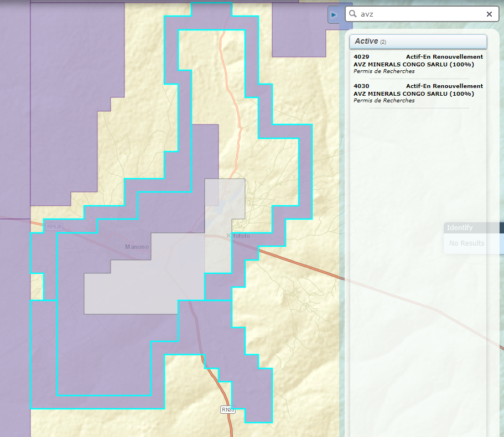The width and height of the screenshot is (504, 437).
Task: Click the RP628 road shield on map
Action: click(x=55, y=227)
